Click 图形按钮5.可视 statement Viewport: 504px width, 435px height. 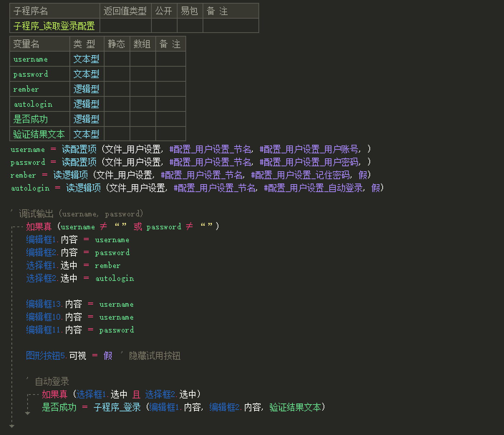point(69,355)
